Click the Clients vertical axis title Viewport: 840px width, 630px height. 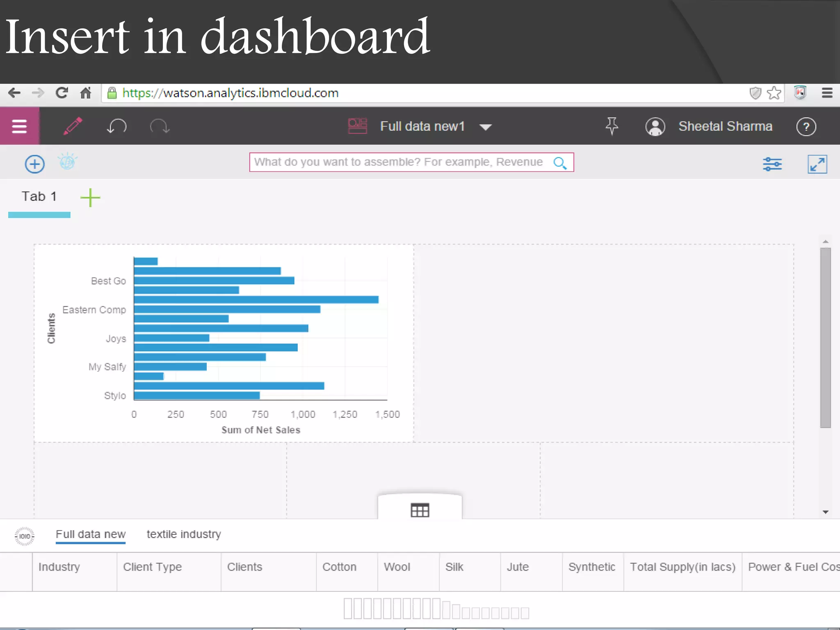tap(51, 328)
